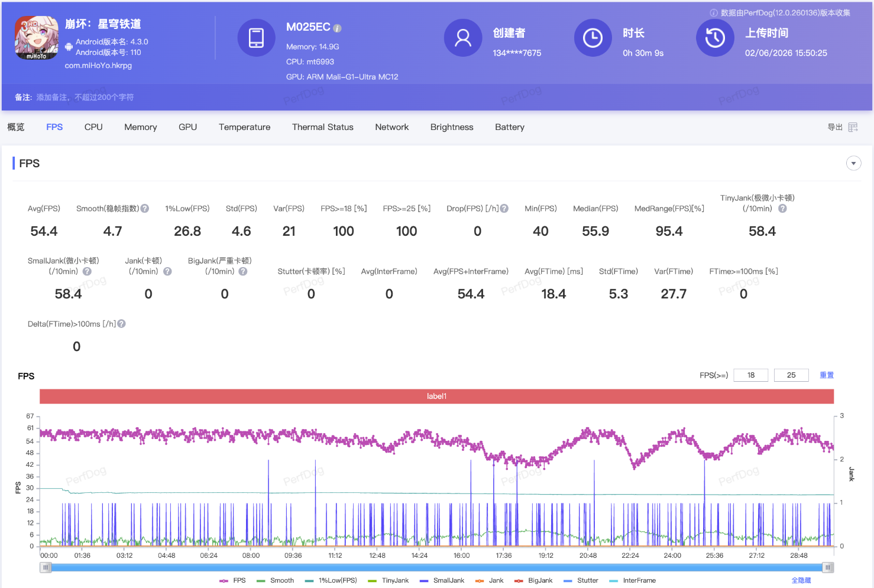
Task: Click the notes field to add remark
Action: click(85, 98)
